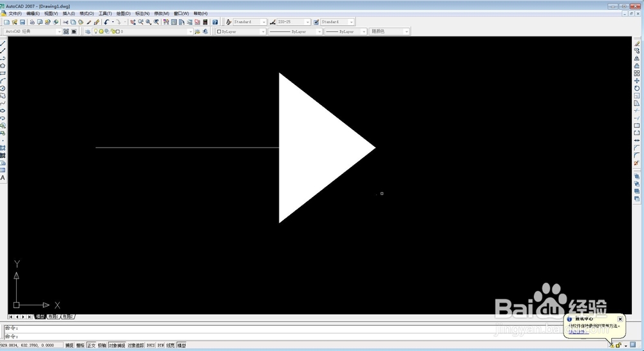The width and height of the screenshot is (644, 351).
Task: Select the Line tool in draw toolbar
Action: tap(3, 44)
